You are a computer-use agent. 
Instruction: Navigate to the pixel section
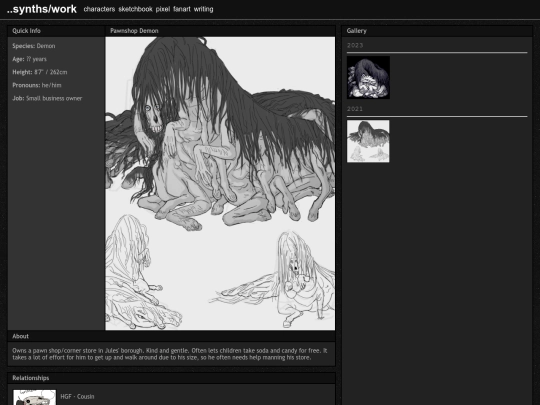[163, 9]
